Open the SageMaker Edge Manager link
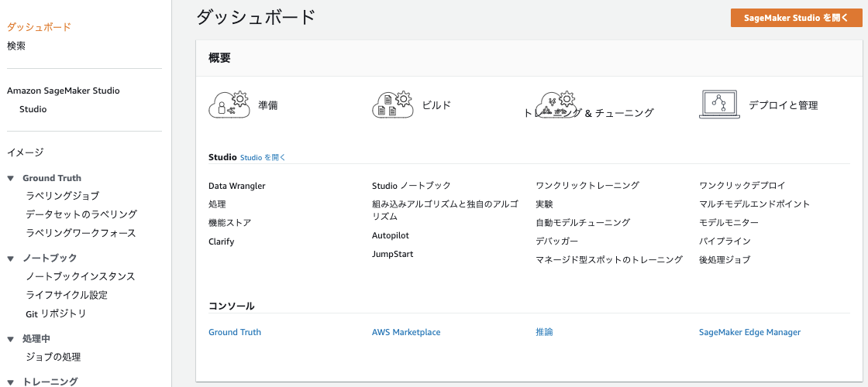Screen dimensions: 868x387 (749, 332)
